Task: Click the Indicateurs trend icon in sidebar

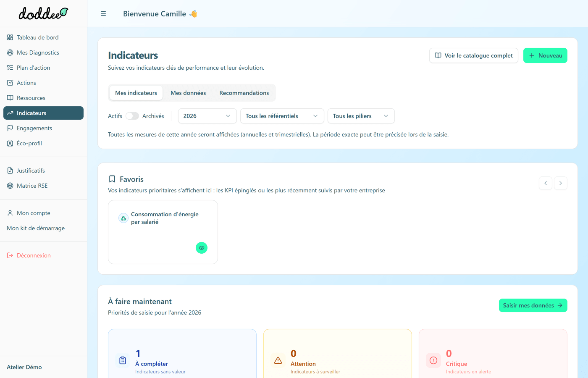Action: (10, 113)
